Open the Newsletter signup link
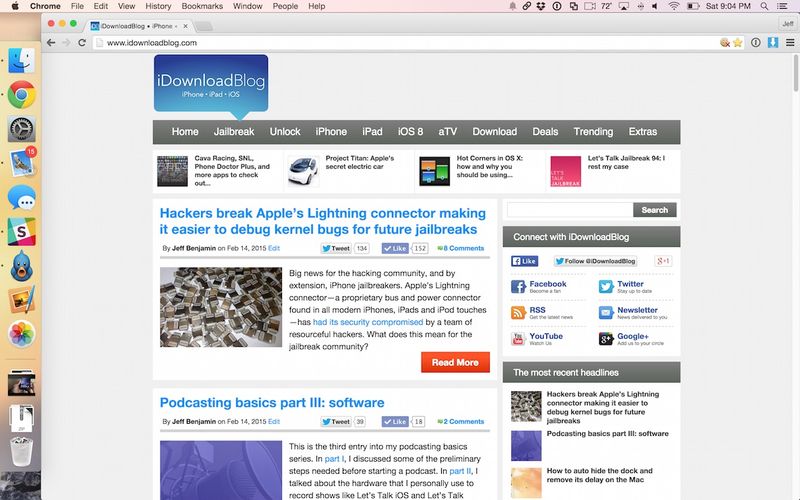The image size is (800, 500). coord(637,310)
